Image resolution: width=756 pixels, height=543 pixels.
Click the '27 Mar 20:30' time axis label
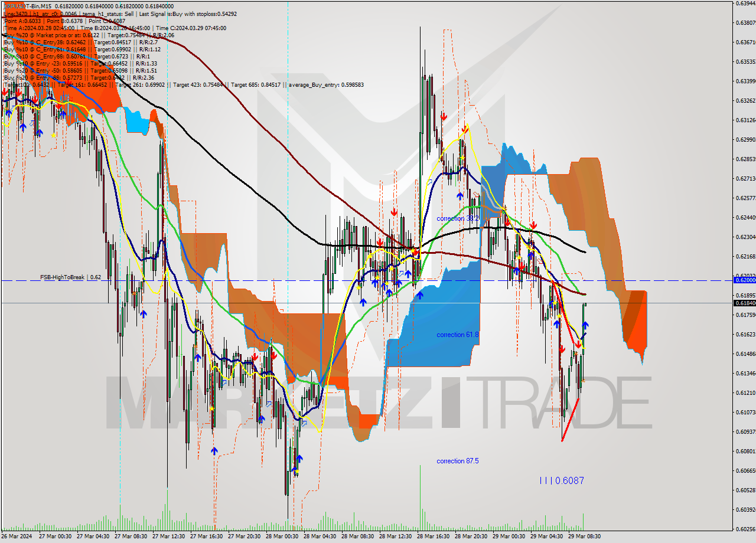coord(244,537)
